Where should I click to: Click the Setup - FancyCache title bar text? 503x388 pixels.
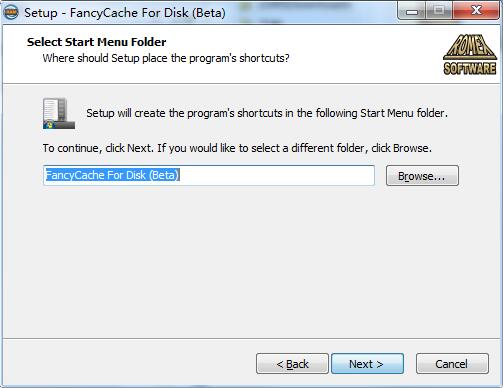[125, 13]
